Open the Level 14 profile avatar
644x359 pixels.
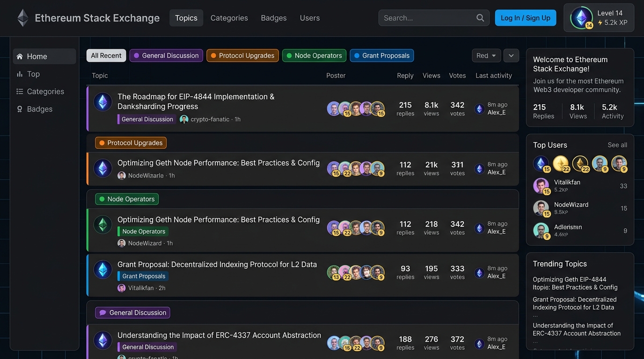(x=581, y=18)
